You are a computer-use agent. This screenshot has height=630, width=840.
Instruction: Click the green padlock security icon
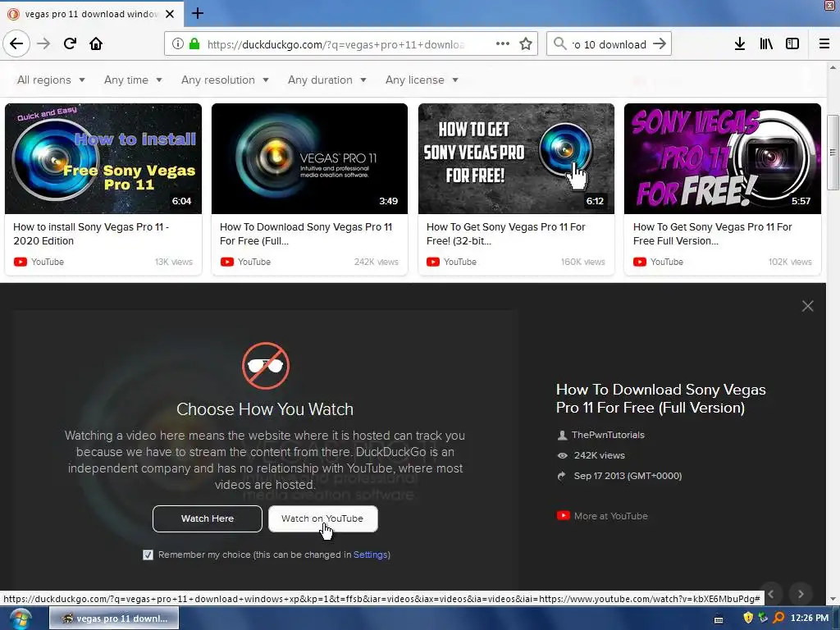194,44
